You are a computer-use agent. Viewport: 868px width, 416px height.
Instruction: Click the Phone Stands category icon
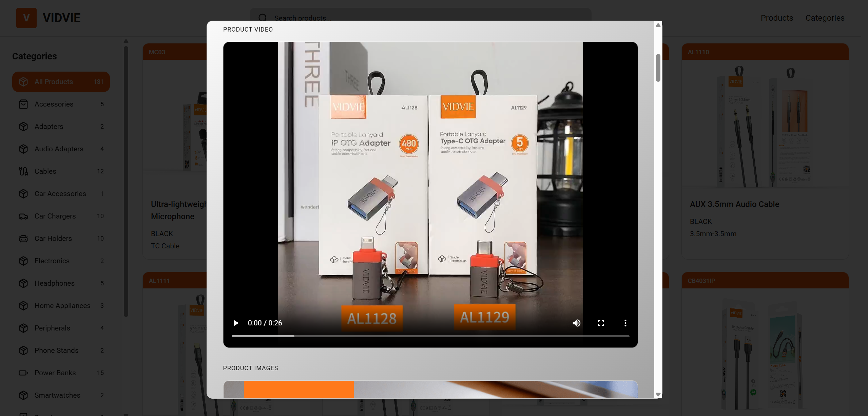click(23, 351)
